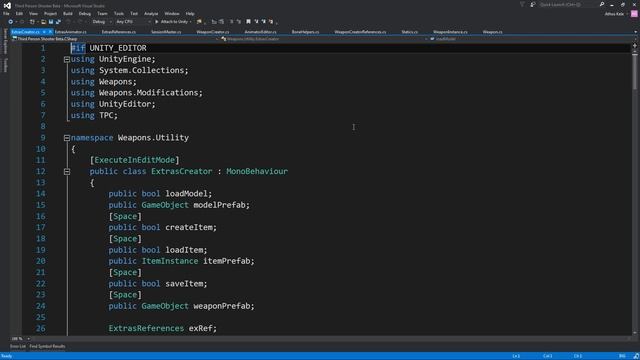Pin the ExtrasCreator.cs tab
This screenshot has width=640, height=360.
[44, 32]
